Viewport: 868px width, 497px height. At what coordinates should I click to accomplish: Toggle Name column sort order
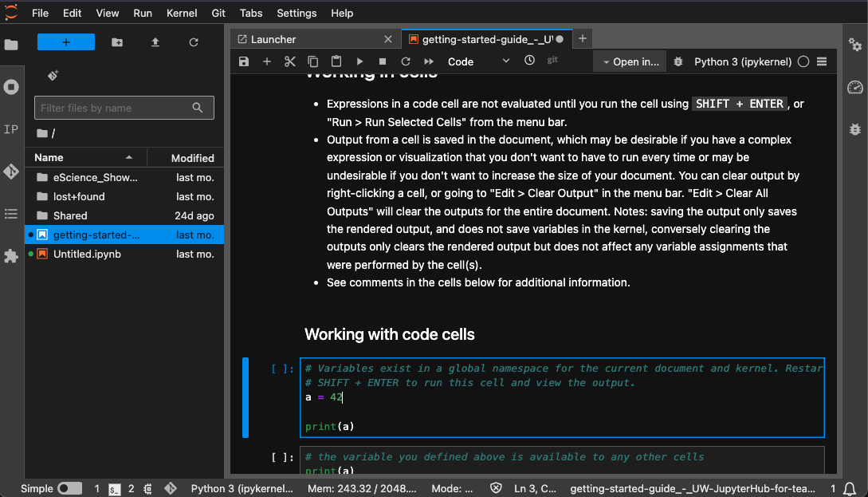coord(48,157)
